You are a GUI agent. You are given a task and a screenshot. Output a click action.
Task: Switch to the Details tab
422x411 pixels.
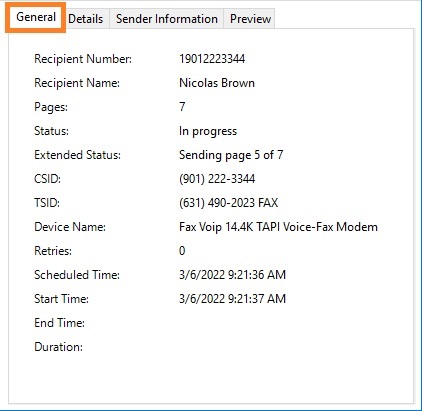coord(86,19)
